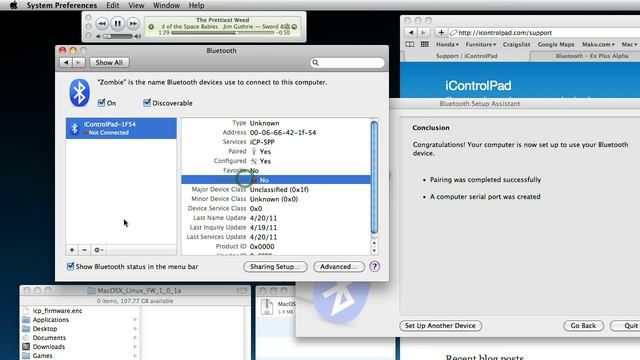Image resolution: width=640 pixels, height=360 pixels.
Task: Skip to previous track in iTunes mini player
Action: click(102, 24)
